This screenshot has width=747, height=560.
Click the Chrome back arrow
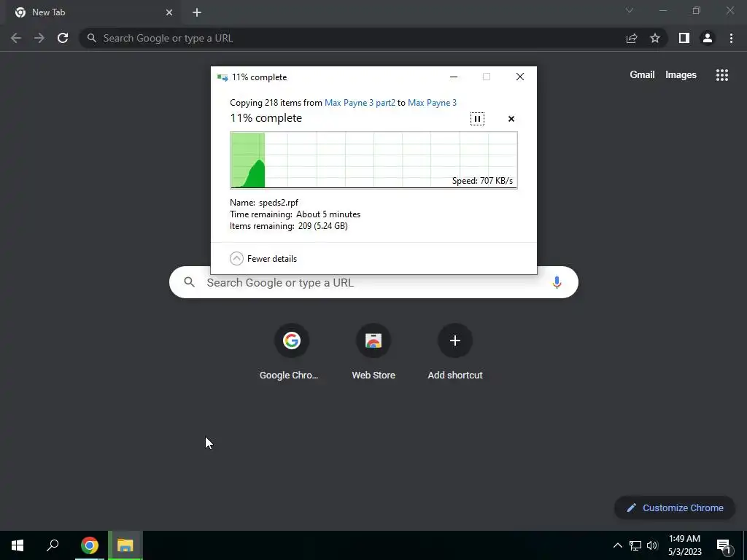pos(16,38)
